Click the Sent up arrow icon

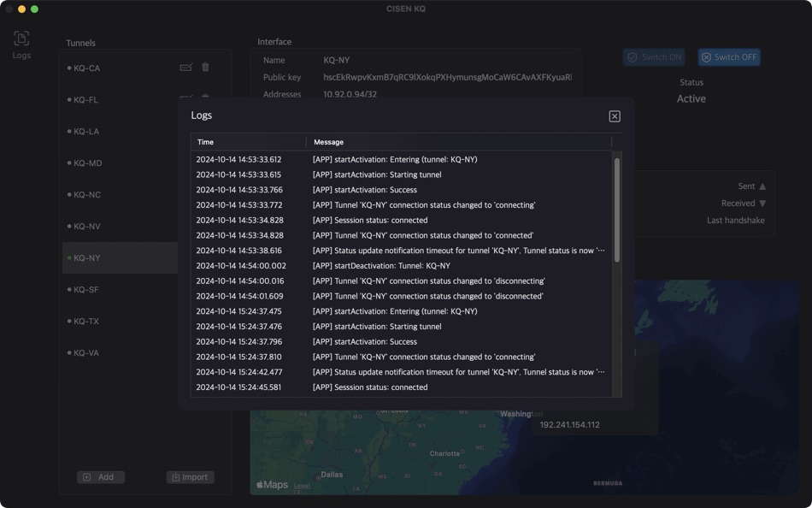762,186
